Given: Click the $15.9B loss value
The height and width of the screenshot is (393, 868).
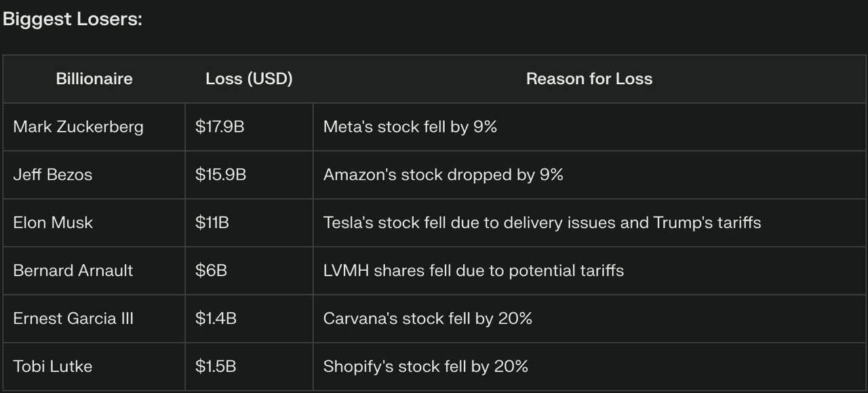Looking at the screenshot, I should (220, 174).
